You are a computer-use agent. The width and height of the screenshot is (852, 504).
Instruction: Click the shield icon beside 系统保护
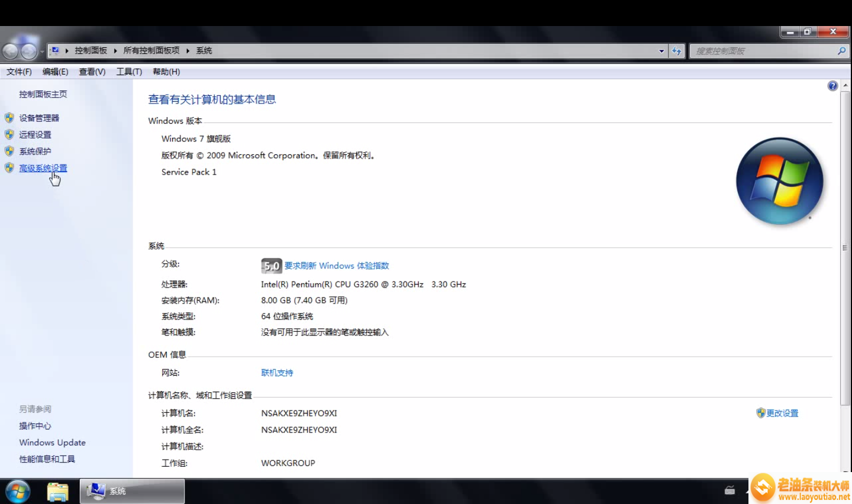click(x=9, y=151)
